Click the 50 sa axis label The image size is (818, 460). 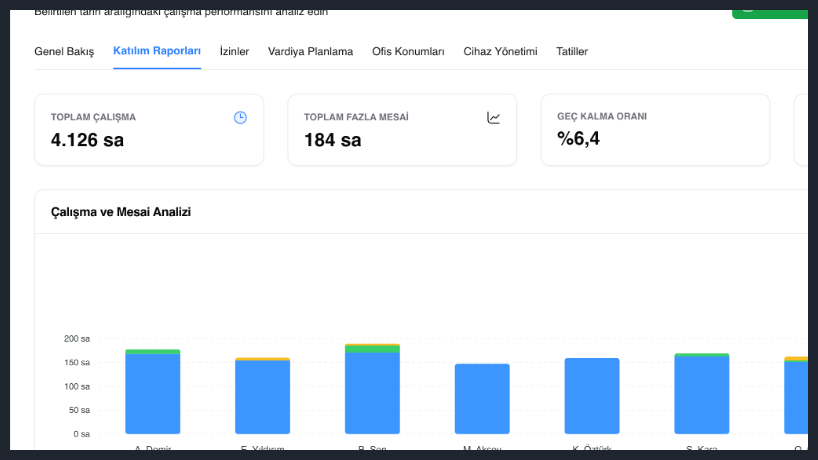(79, 410)
